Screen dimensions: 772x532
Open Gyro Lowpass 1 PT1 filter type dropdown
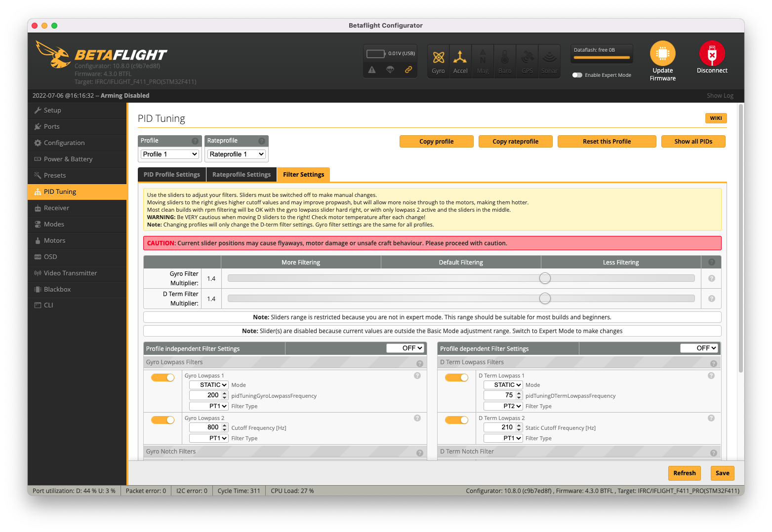click(x=209, y=406)
